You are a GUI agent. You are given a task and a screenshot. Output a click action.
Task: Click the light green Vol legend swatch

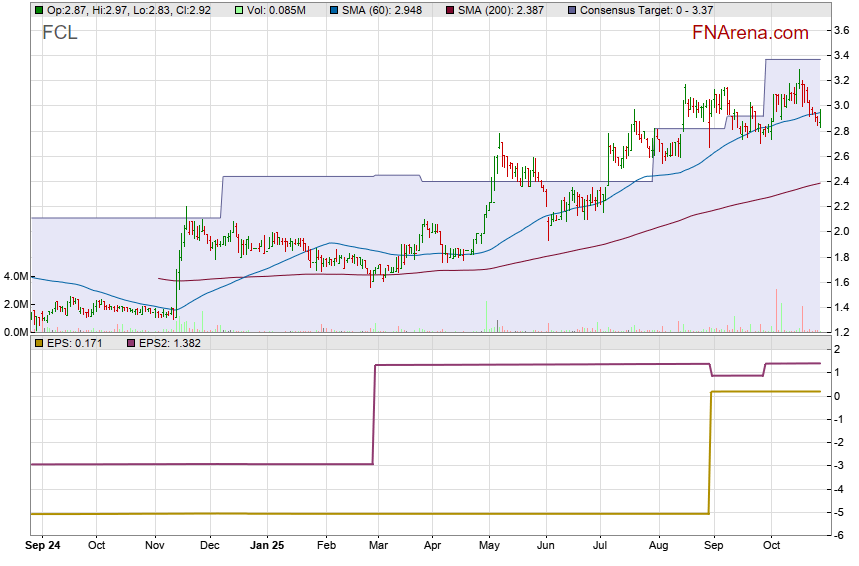coord(239,9)
